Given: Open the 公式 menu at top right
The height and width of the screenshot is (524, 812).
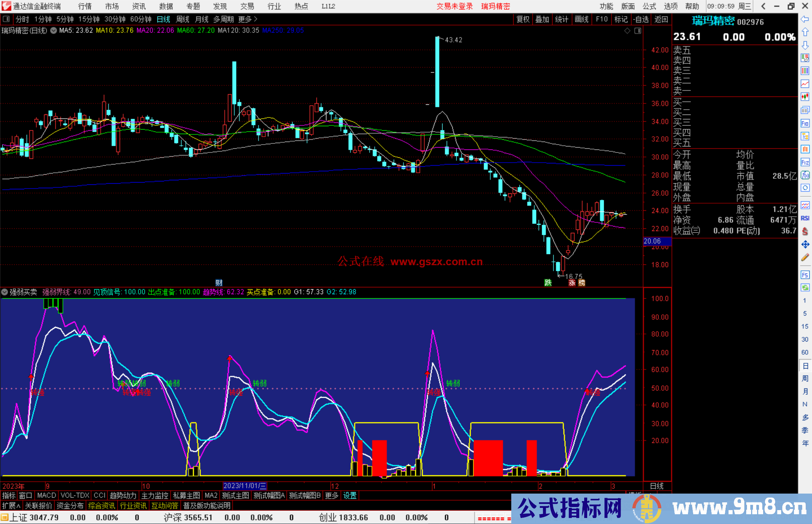Looking at the screenshot, I should click(x=649, y=6).
